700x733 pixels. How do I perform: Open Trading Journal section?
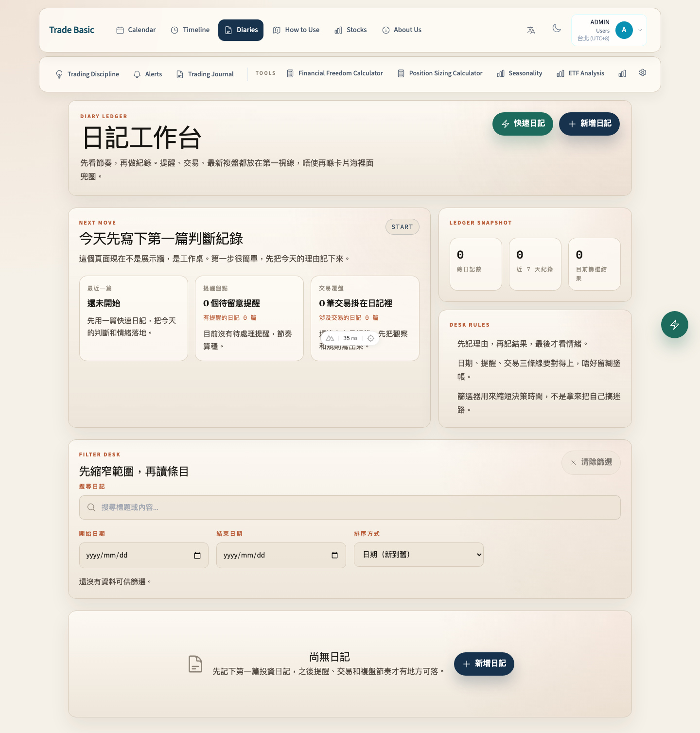point(205,74)
